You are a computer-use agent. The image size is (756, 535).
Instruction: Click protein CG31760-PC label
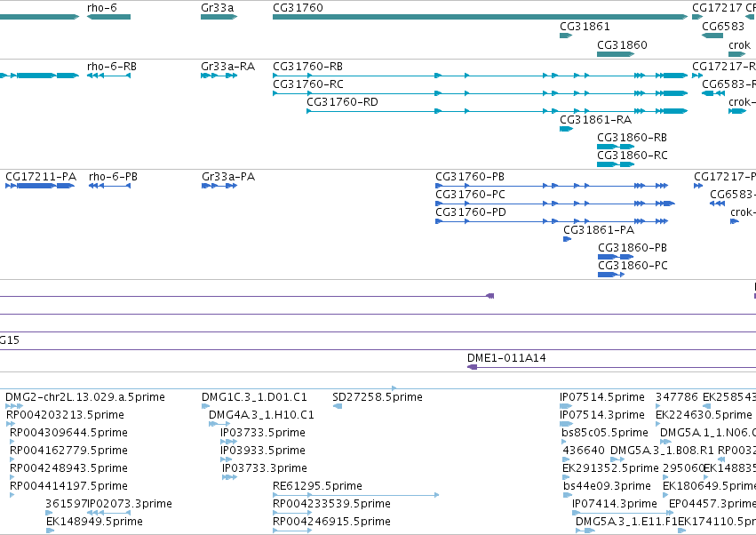click(x=470, y=195)
